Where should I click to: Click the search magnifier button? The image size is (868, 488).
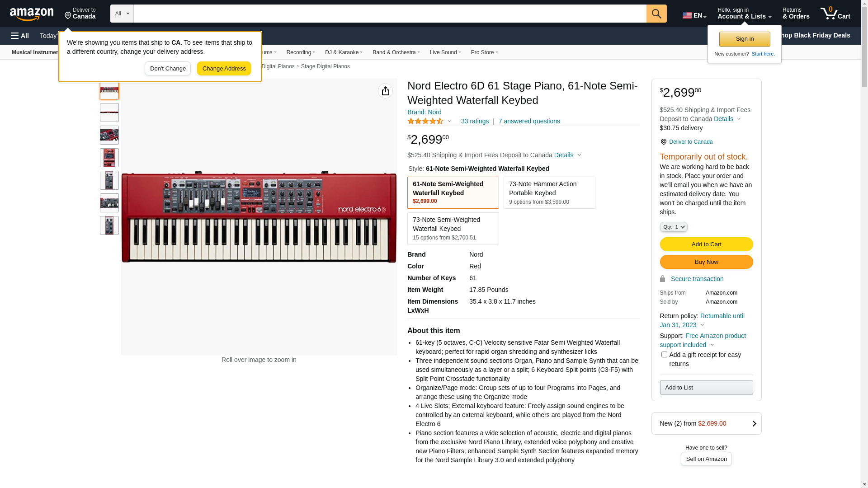pyautogui.click(x=656, y=14)
